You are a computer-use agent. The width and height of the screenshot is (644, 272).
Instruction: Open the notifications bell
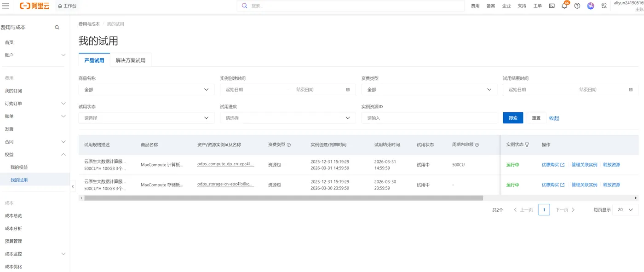(x=564, y=6)
